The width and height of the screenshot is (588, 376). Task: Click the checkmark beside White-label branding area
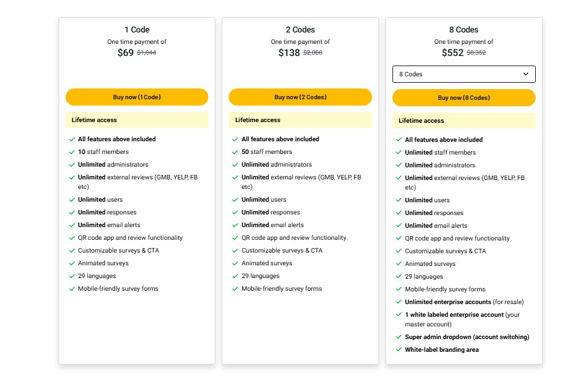[398, 349]
